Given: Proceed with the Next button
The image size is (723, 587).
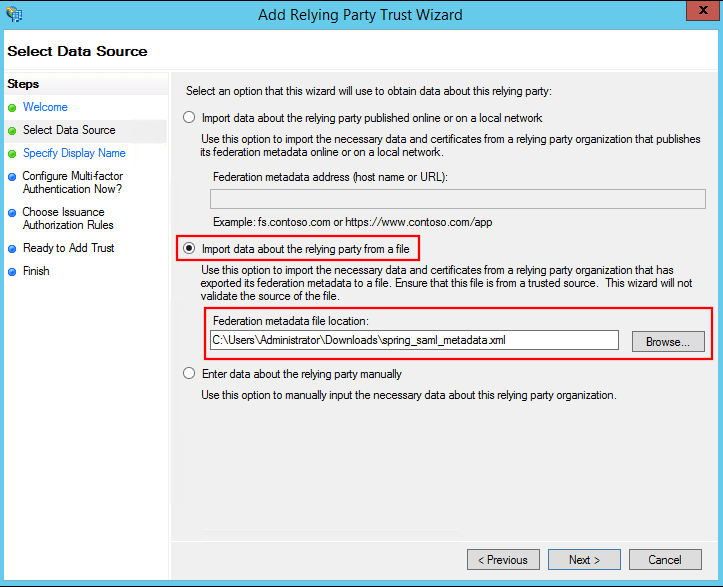Looking at the screenshot, I should (x=584, y=559).
